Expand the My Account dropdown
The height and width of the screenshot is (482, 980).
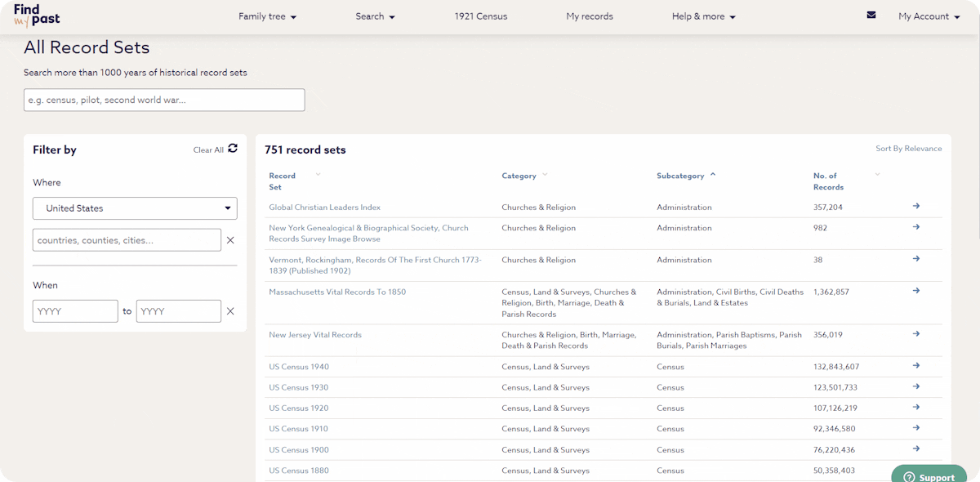929,16
